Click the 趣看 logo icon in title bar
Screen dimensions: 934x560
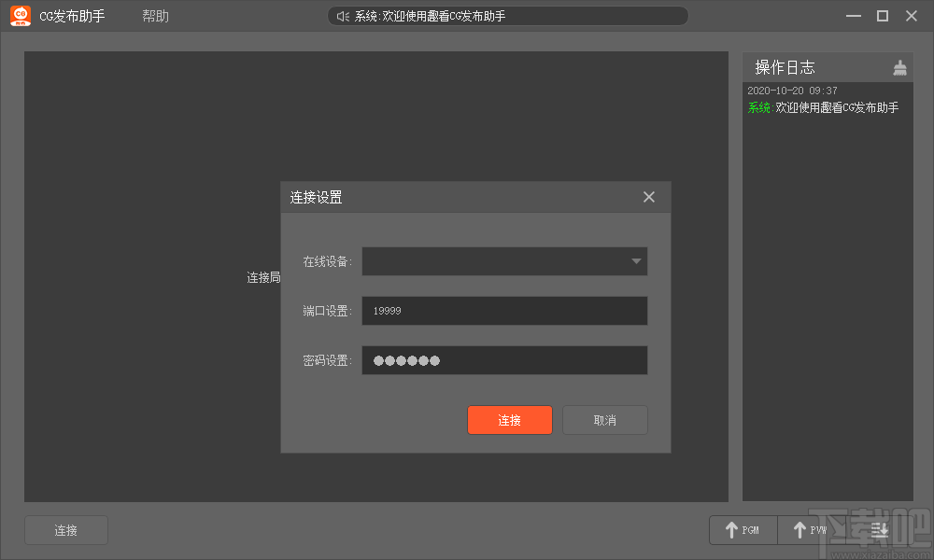20,15
